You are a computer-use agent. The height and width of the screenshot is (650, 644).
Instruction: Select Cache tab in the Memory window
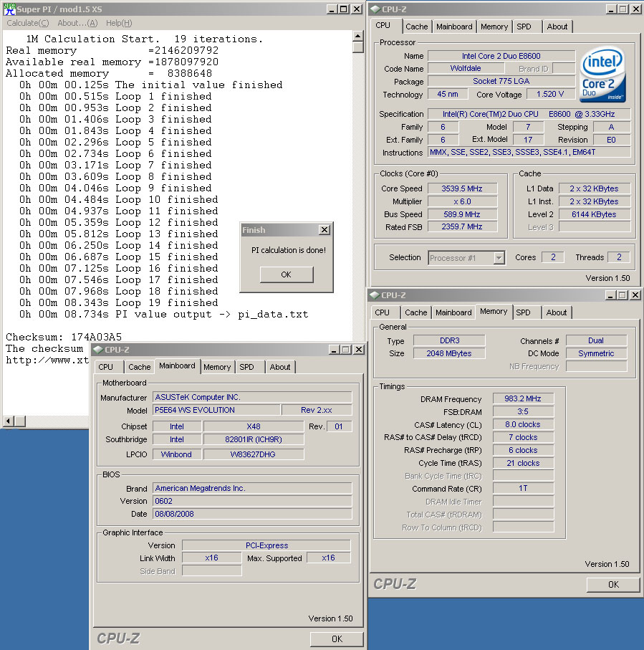click(x=415, y=312)
